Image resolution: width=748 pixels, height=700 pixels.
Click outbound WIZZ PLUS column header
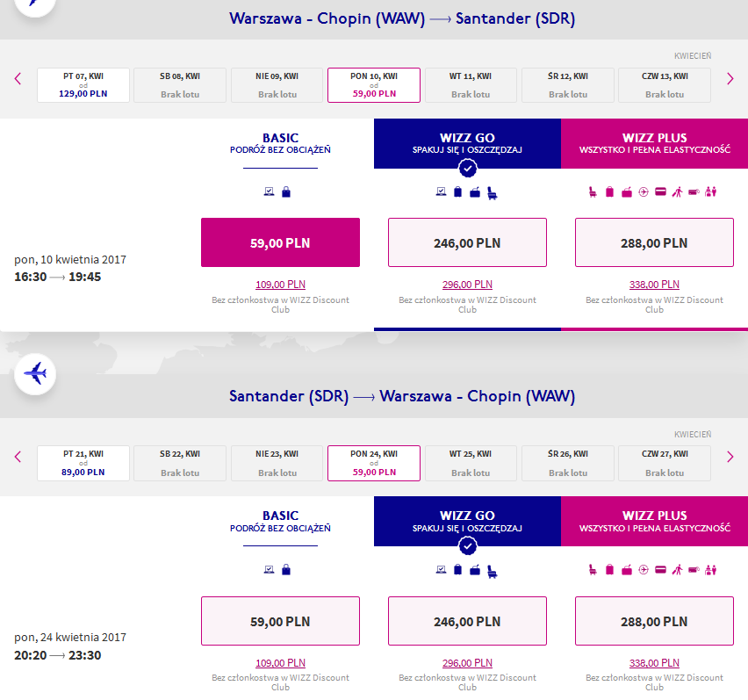655,143
